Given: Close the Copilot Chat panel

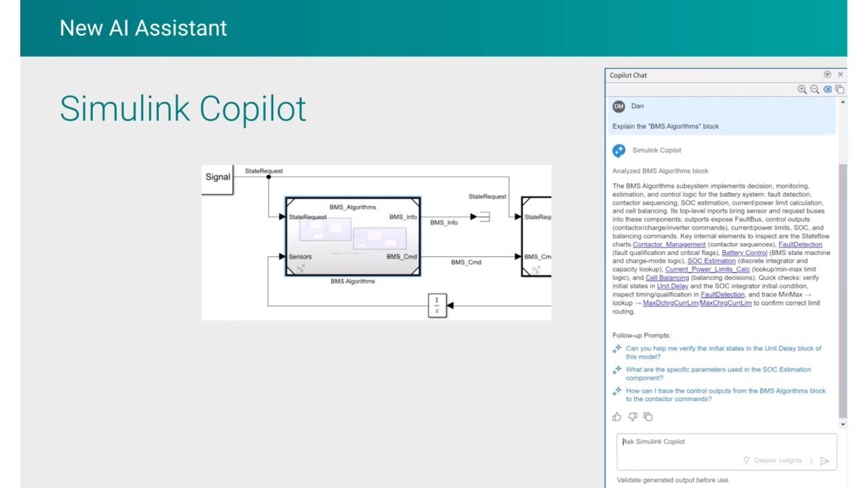Looking at the screenshot, I should (x=841, y=75).
